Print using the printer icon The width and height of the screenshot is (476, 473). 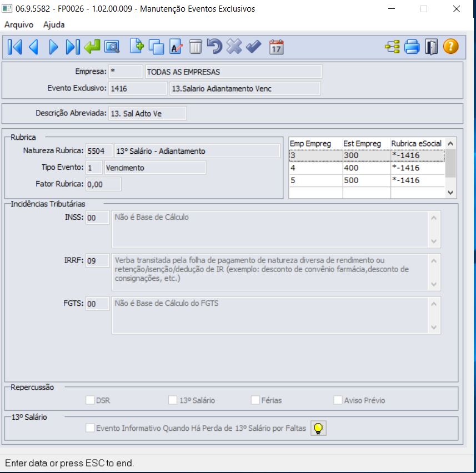click(412, 47)
